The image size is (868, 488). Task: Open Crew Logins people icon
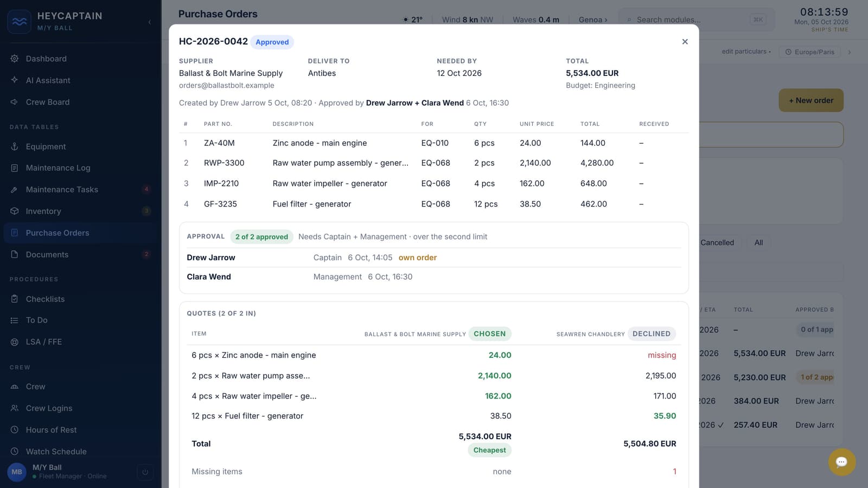(15, 408)
